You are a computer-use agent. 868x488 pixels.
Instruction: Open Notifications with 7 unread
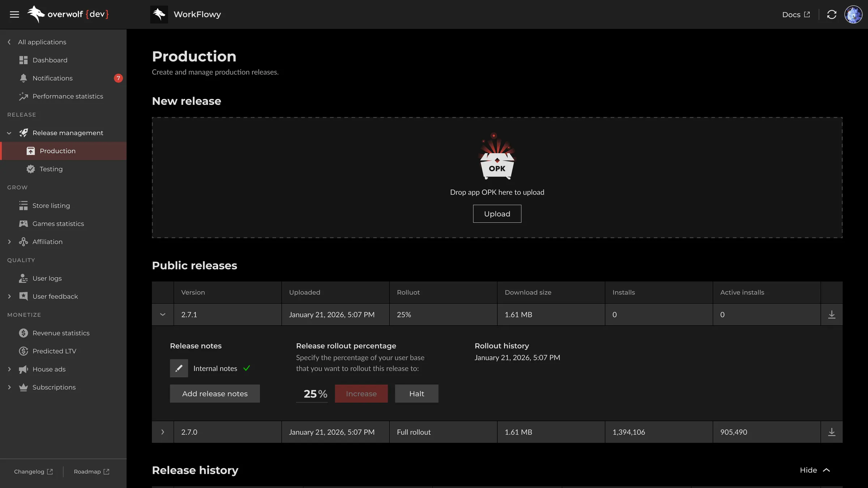pyautogui.click(x=63, y=78)
